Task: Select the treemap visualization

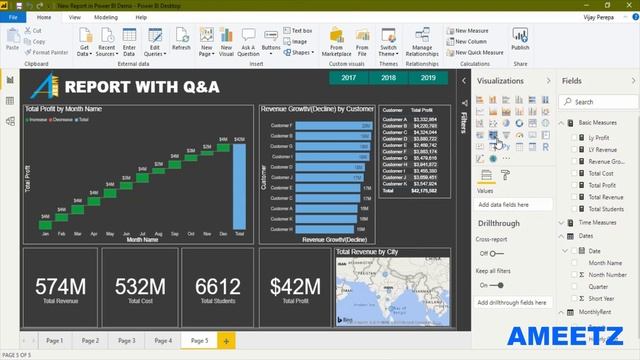Action: click(532, 123)
